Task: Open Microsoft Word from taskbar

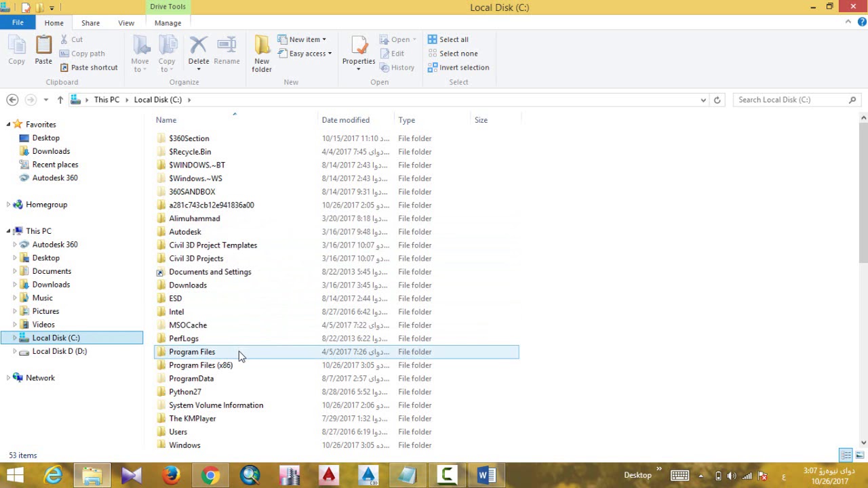Action: click(486, 475)
